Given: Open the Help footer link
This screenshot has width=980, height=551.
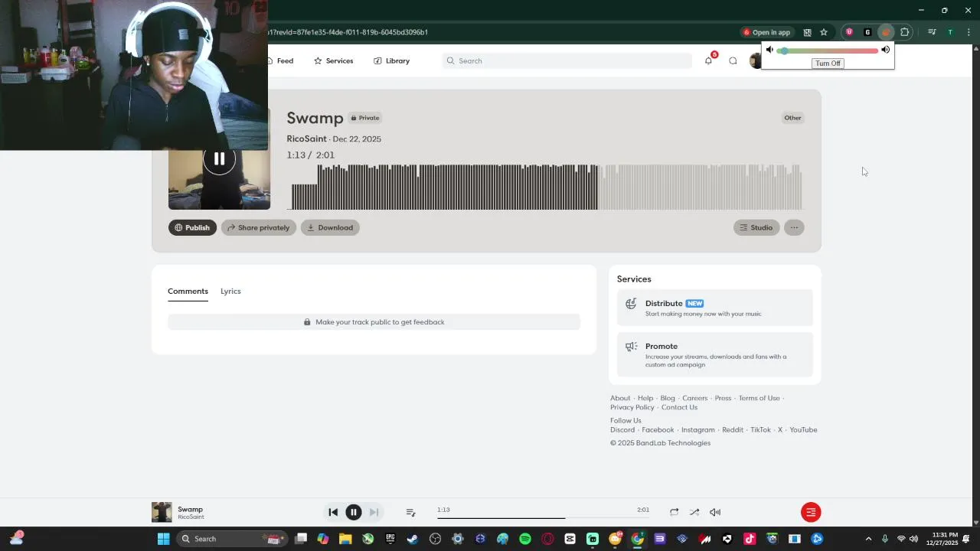Looking at the screenshot, I should click(x=645, y=398).
